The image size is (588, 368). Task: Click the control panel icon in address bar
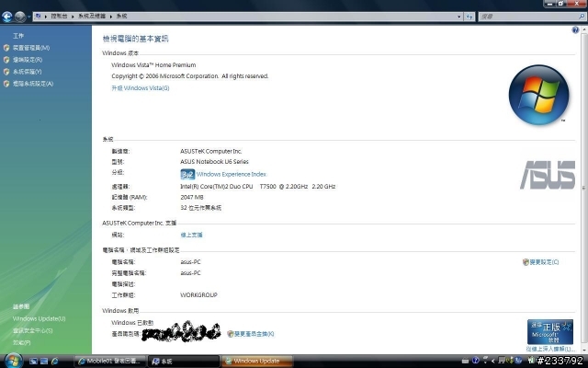coord(38,17)
